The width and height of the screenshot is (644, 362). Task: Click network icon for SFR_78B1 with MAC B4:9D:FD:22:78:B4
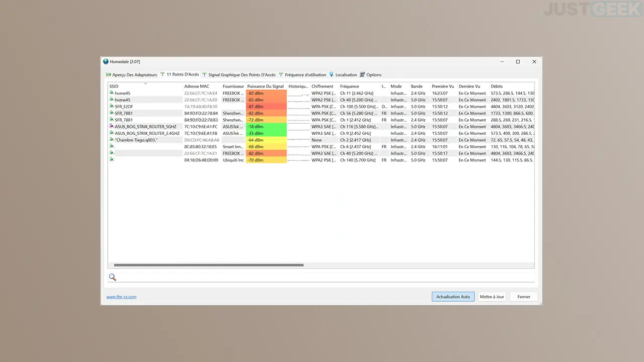tap(112, 113)
